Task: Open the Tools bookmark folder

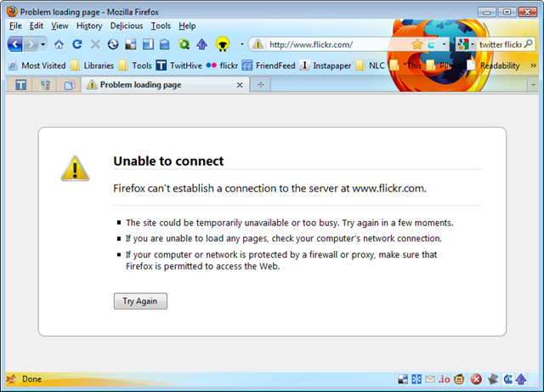Action: click(135, 65)
